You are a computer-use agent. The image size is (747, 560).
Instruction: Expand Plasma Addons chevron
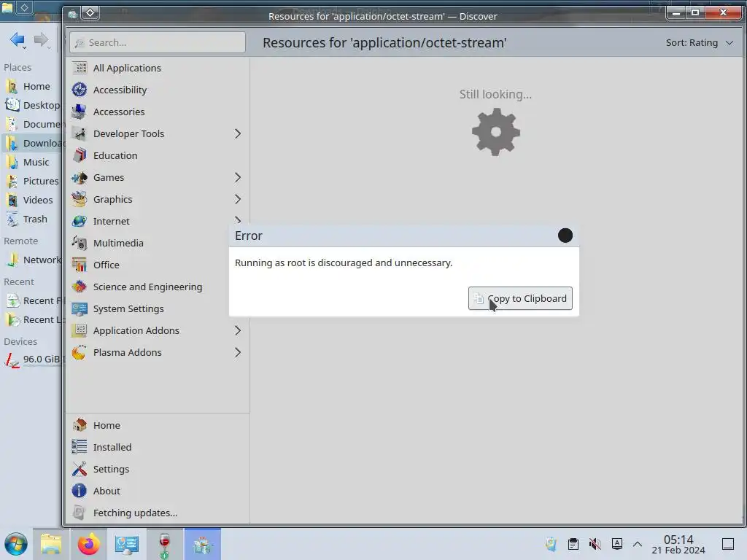[238, 353]
